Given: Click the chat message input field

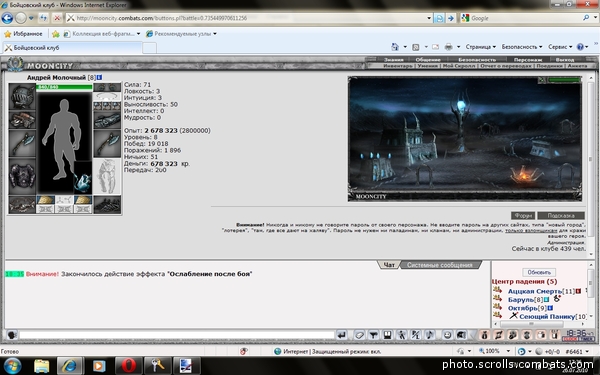Looking at the screenshot, I should pyautogui.click(x=177, y=335).
